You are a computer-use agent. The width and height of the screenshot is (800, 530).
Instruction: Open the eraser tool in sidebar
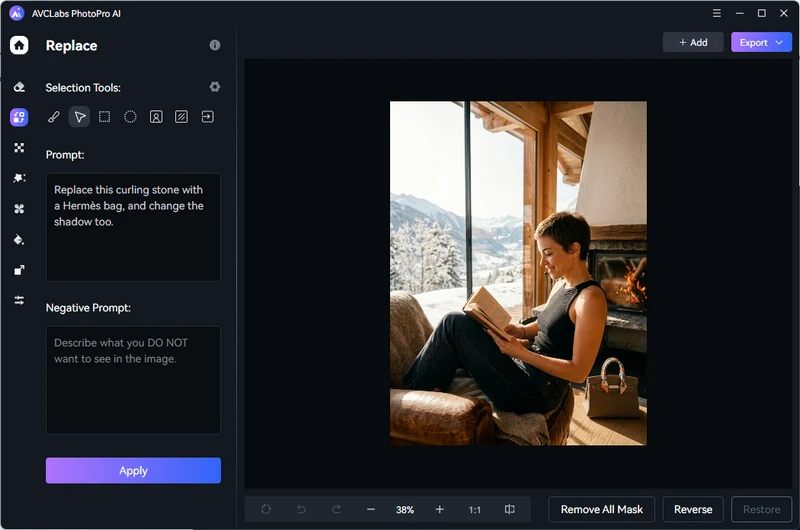pyautogui.click(x=19, y=87)
